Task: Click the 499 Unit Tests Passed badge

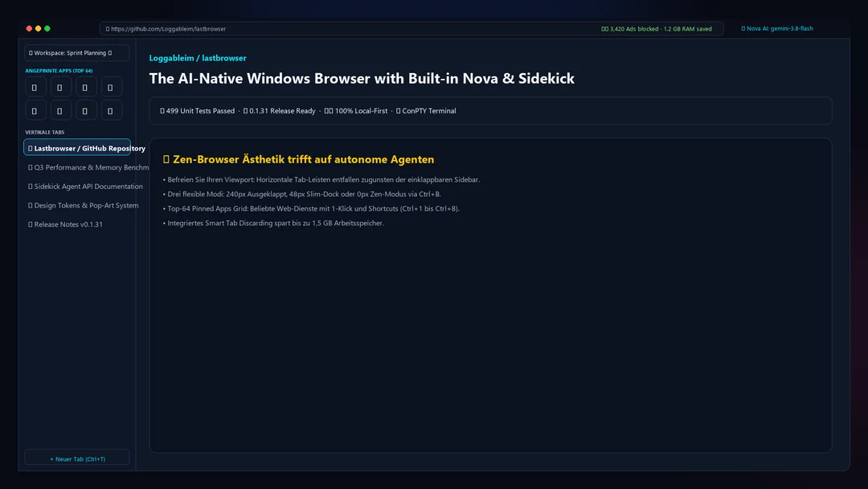Action: [x=197, y=111]
